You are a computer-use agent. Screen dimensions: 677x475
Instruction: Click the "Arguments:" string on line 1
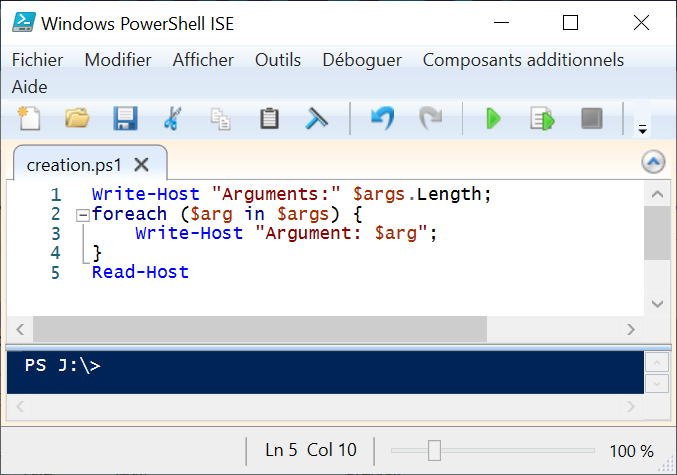pos(276,194)
